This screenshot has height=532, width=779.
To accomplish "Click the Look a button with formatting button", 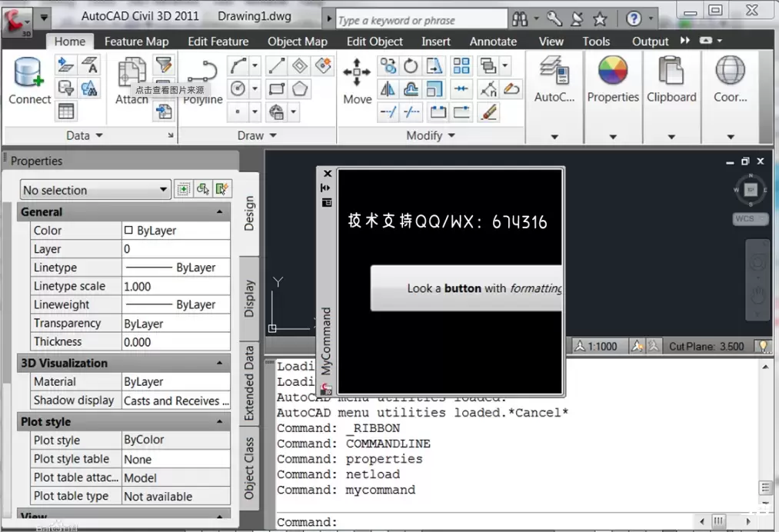I will (467, 288).
